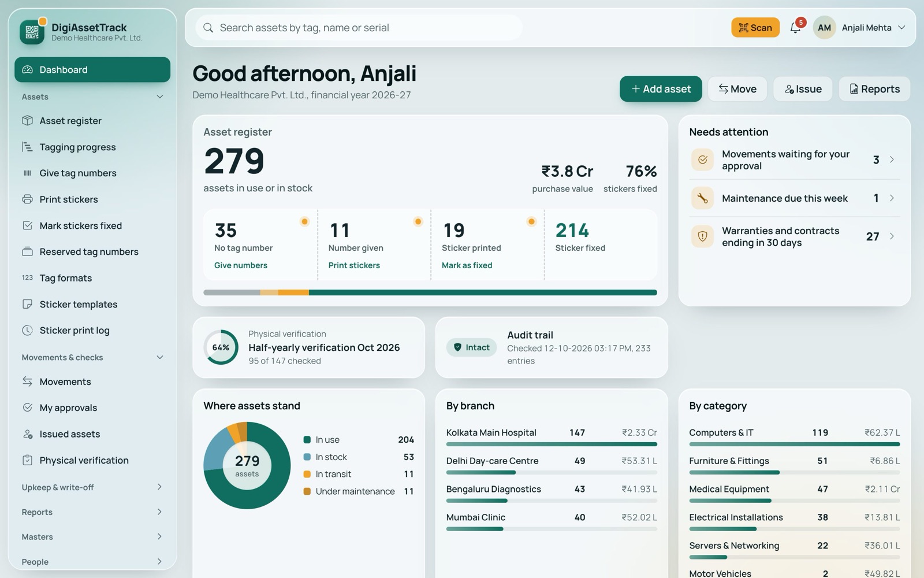Click the Print stickers printer icon
924x578 pixels.
click(x=27, y=199)
